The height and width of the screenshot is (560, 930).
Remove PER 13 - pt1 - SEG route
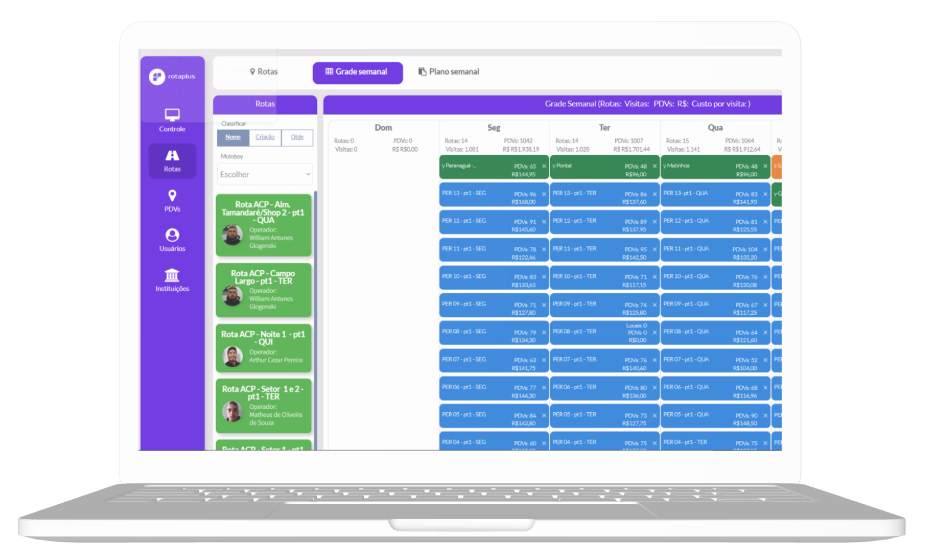point(544,195)
